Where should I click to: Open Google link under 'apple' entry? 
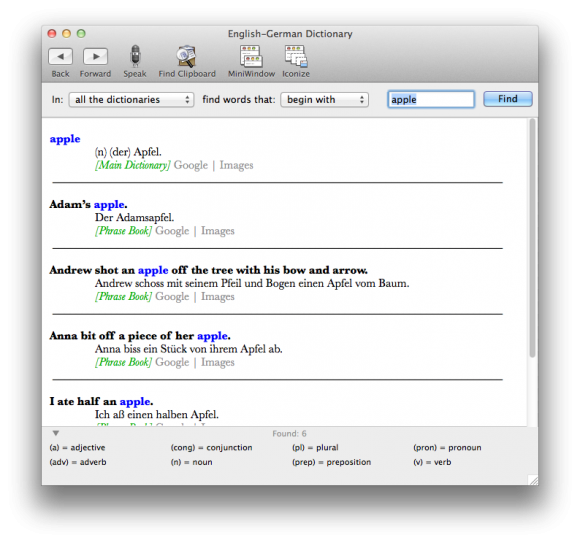coord(191,165)
